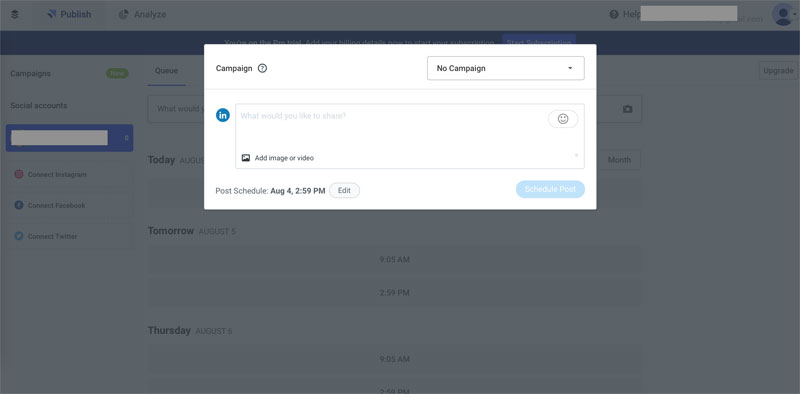Screen dimensions: 800x394
Task: Click the Buffer stacked-layers logo icon
Action: tap(15, 14)
